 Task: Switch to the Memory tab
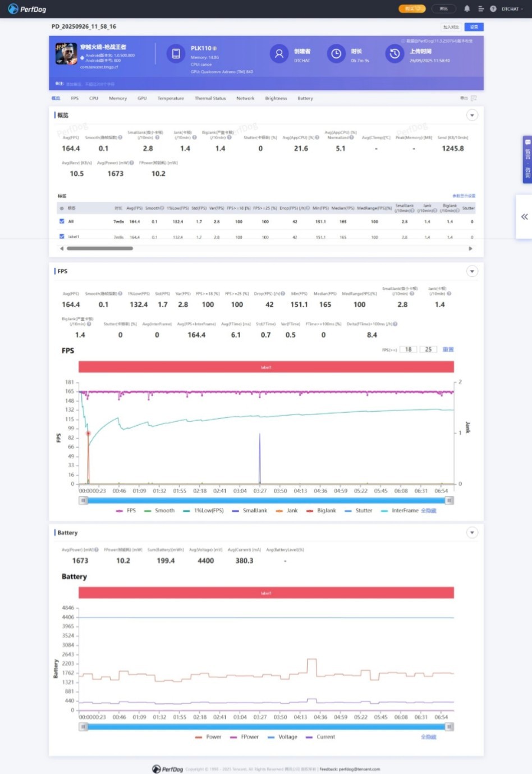click(x=118, y=98)
